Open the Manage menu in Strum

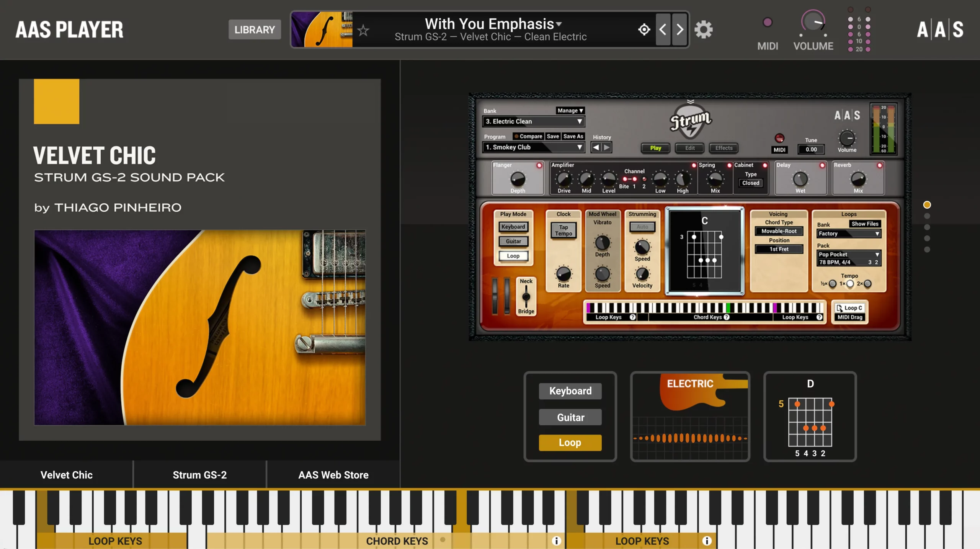tap(570, 110)
